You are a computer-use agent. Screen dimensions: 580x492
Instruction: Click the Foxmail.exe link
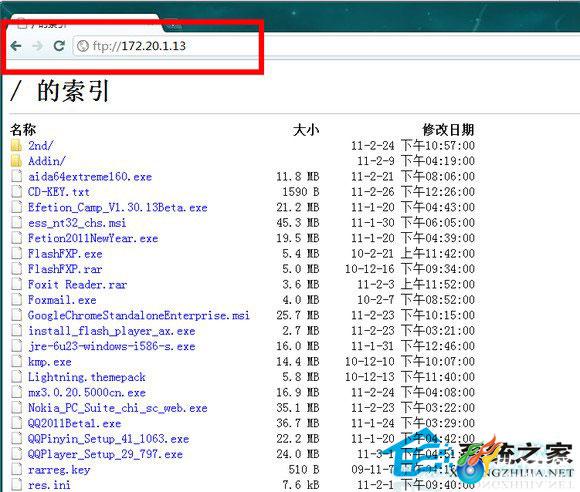(x=62, y=300)
